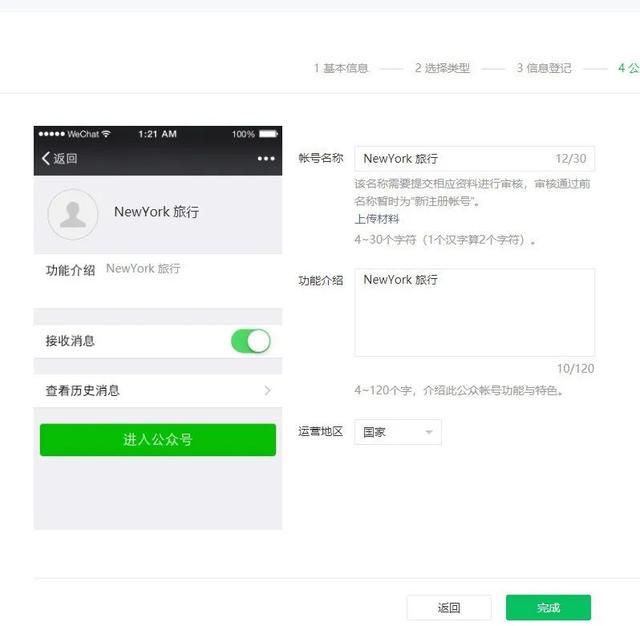Click the 返回 button at the bottom
Image resolution: width=640 pixels, height=626 pixels.
pos(449,608)
